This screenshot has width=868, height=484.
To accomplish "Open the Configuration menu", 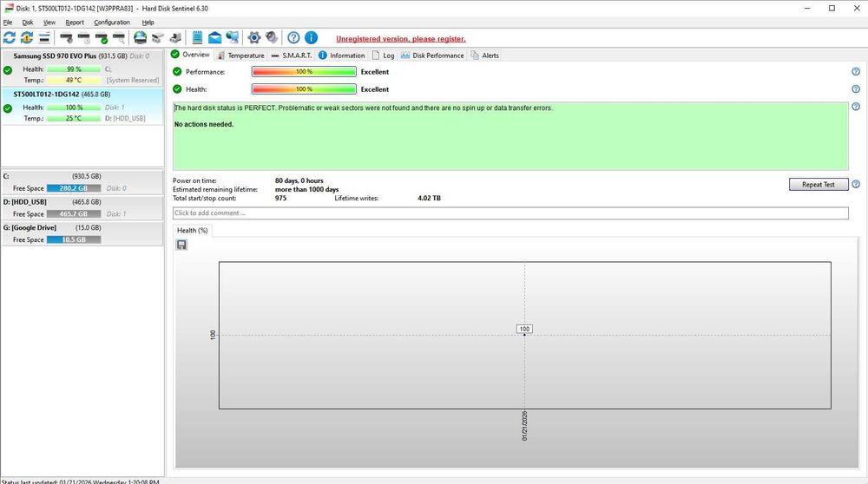I will (x=112, y=23).
